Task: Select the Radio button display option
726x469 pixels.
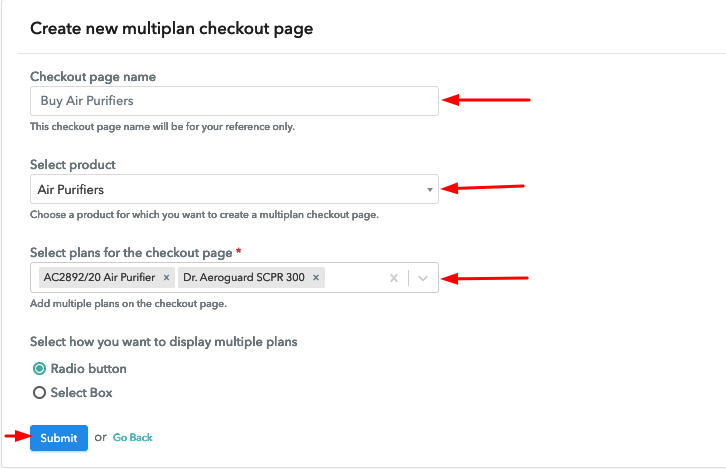Action: pyautogui.click(x=39, y=369)
